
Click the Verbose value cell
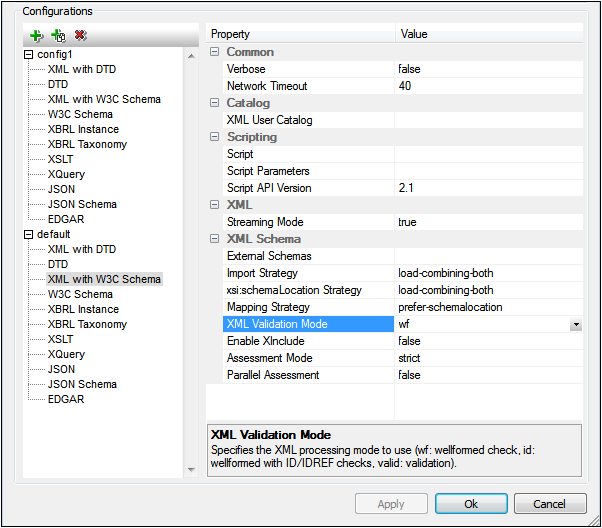coord(488,69)
